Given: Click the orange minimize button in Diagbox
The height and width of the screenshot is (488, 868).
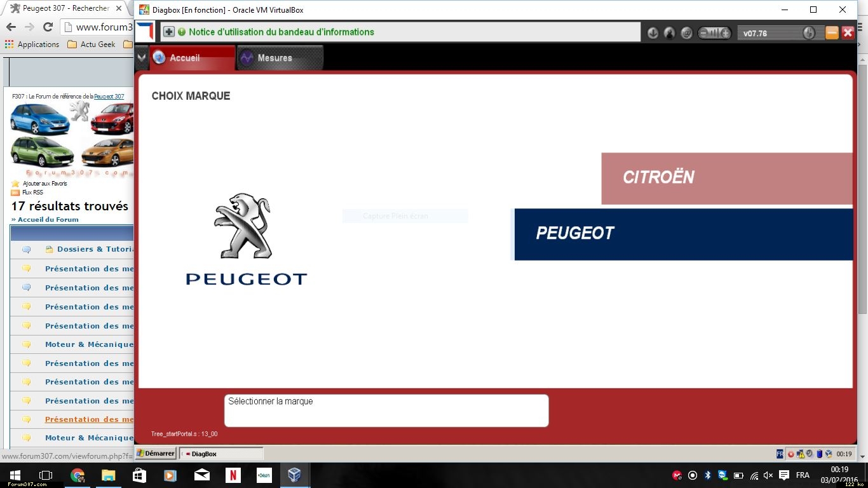Looking at the screenshot, I should [832, 33].
